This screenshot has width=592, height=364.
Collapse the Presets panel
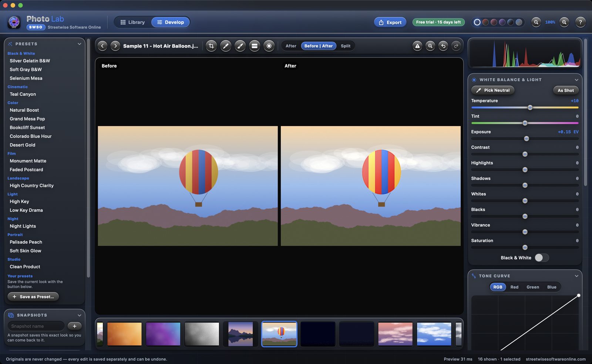pyautogui.click(x=79, y=44)
